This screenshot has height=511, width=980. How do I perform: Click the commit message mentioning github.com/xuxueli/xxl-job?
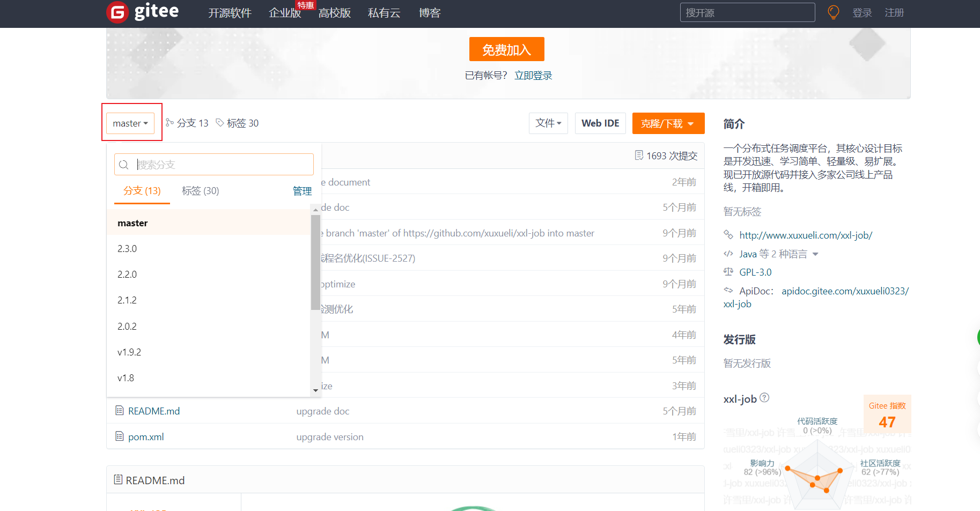coord(458,233)
